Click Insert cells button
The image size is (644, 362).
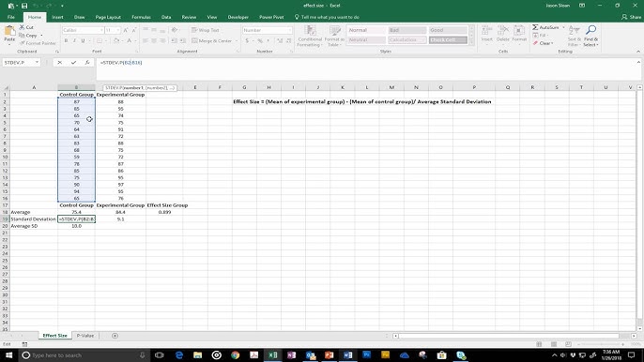(486, 33)
